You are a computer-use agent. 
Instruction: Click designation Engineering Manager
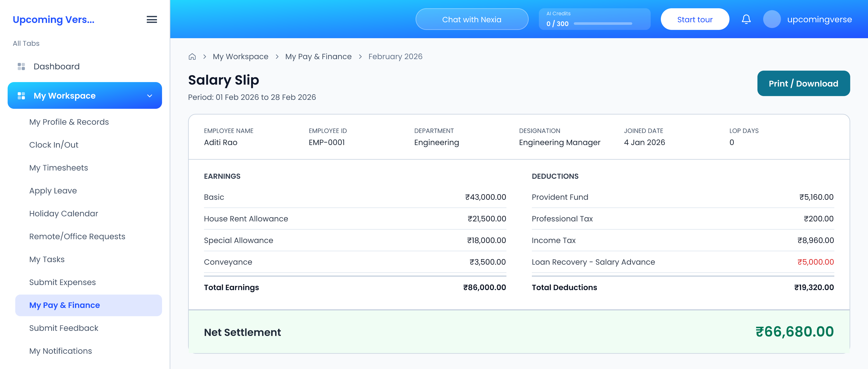tap(559, 142)
